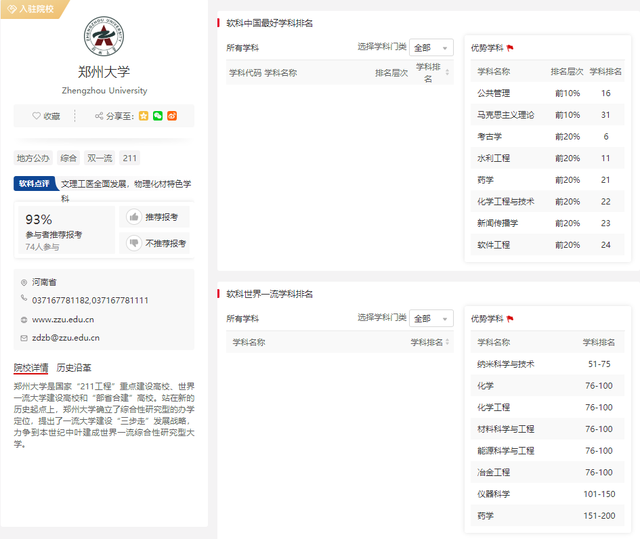Select the 冶金工程 row
This screenshot has height=539, width=640.
(547, 472)
